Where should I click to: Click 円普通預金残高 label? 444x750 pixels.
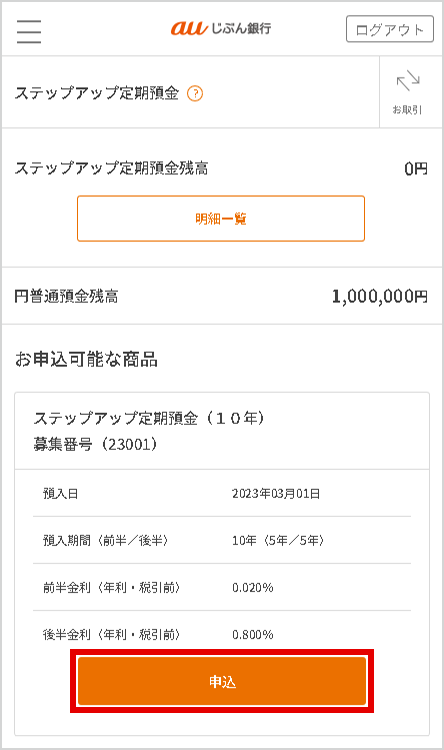[66, 297]
